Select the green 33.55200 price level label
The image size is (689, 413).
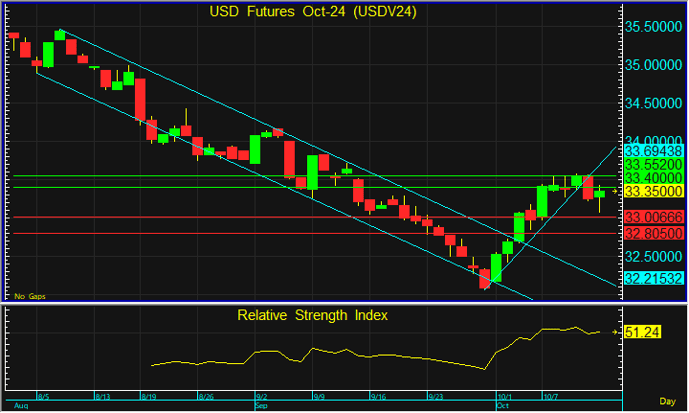[x=653, y=163]
